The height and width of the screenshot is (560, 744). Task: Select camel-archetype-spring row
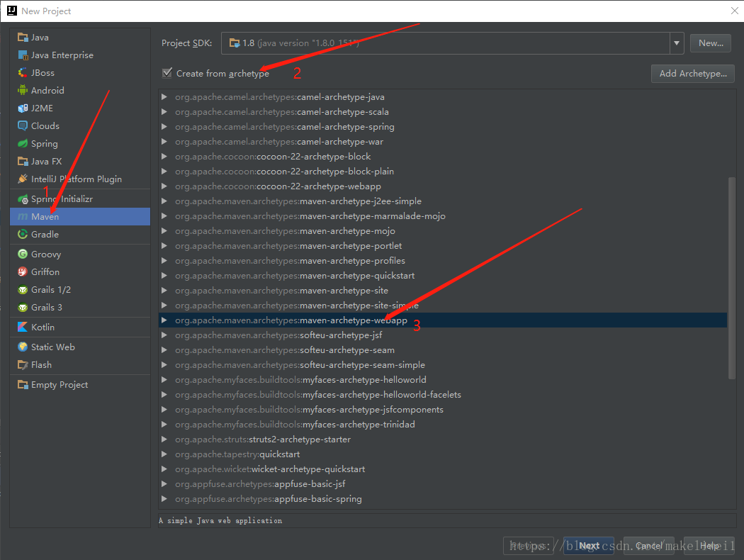443,127
